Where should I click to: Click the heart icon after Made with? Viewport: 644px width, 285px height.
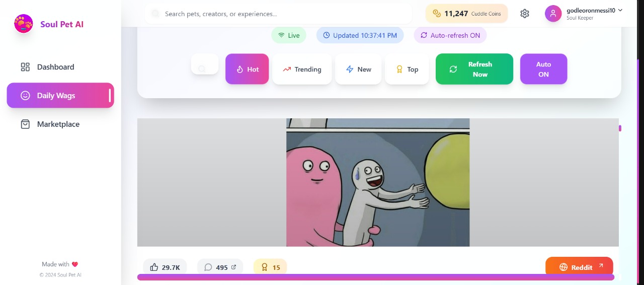tap(75, 264)
